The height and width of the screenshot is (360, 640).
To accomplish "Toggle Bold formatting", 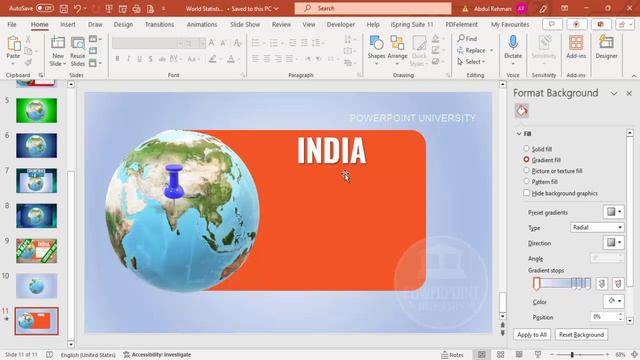I will (x=117, y=59).
